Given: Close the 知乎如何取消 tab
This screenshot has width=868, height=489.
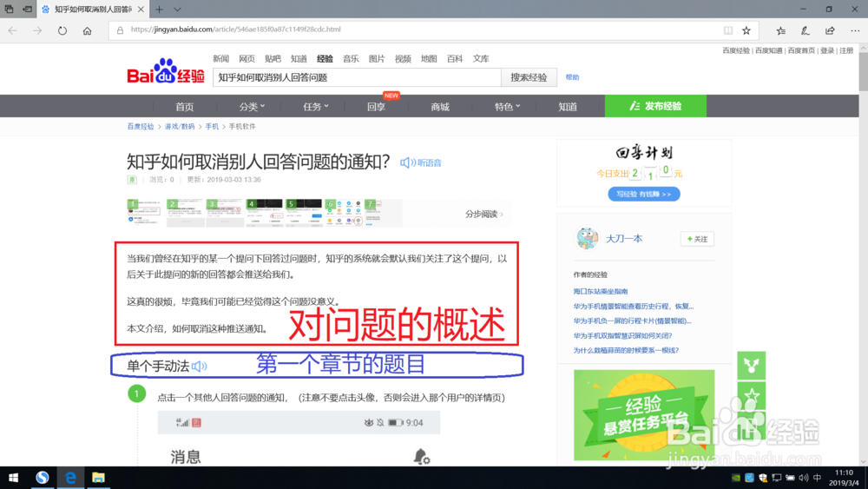Looking at the screenshot, I should (141, 10).
